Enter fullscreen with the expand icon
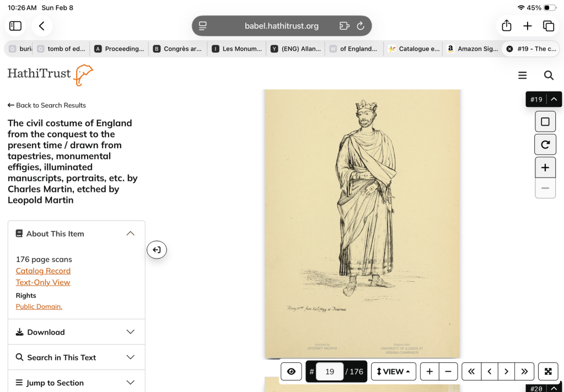 pyautogui.click(x=548, y=372)
